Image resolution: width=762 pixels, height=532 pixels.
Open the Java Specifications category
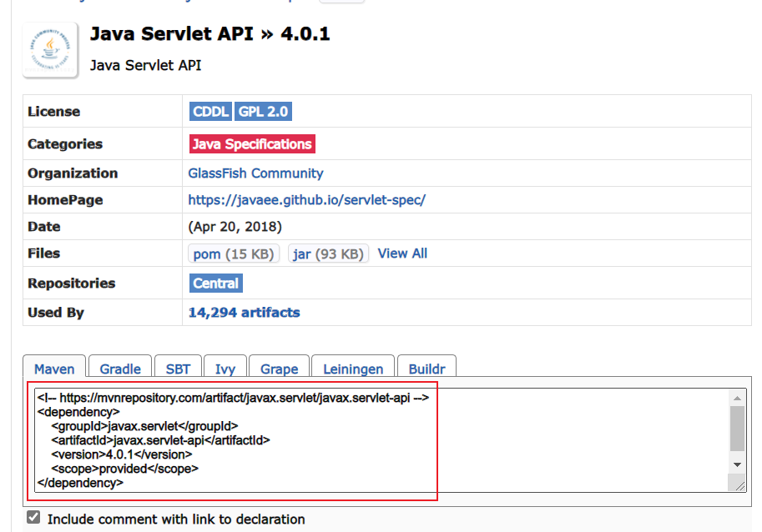click(x=252, y=143)
